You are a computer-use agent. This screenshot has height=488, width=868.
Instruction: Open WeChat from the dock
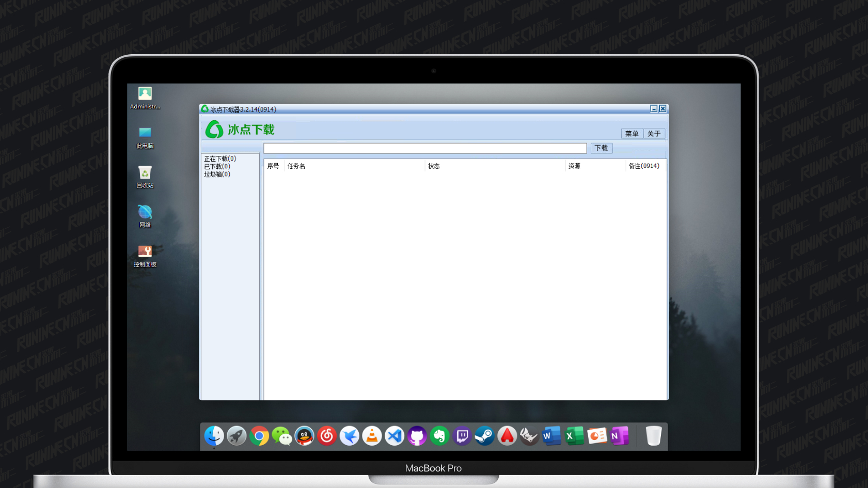coord(282,436)
